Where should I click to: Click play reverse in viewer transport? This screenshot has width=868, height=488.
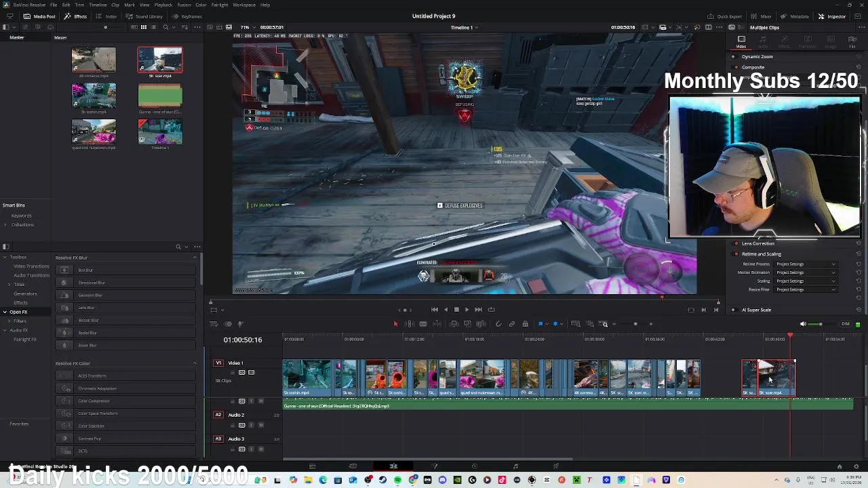pos(446,310)
